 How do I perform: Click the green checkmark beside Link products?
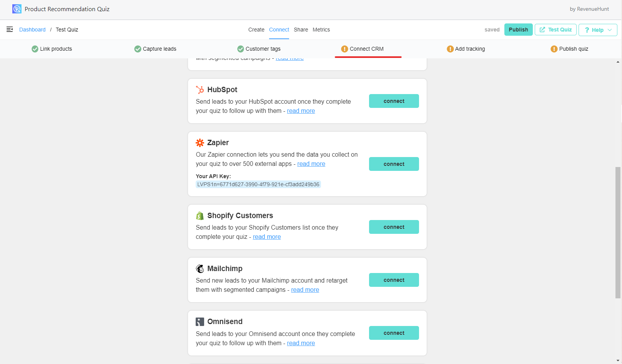click(35, 49)
